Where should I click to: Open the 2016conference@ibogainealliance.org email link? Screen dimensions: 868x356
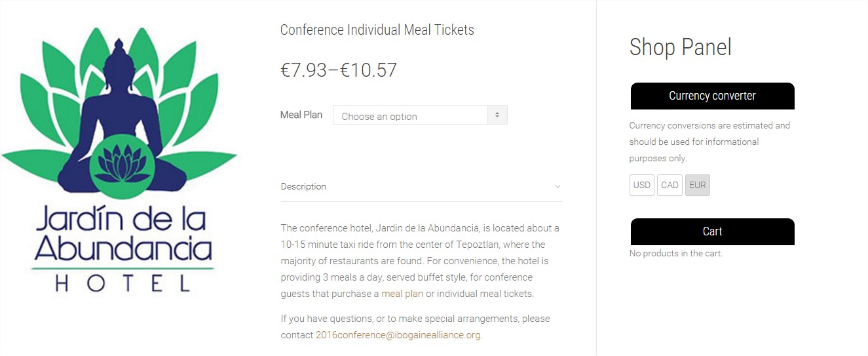pyautogui.click(x=398, y=335)
